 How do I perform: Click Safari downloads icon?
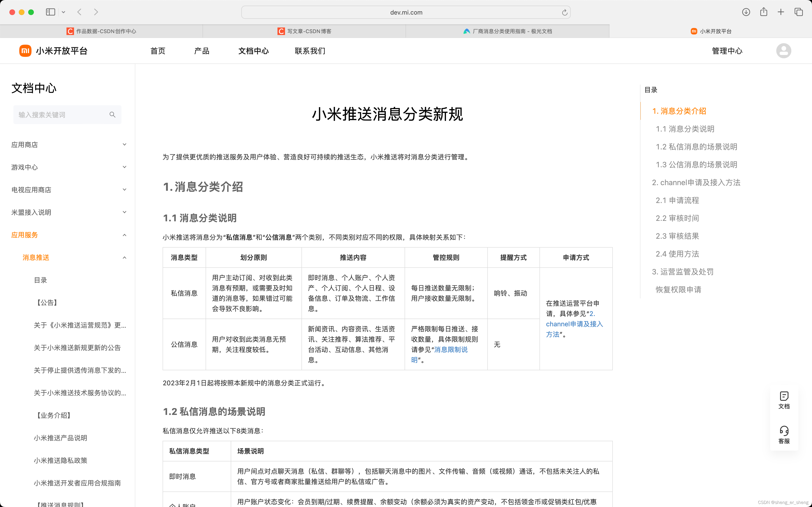coord(746,12)
